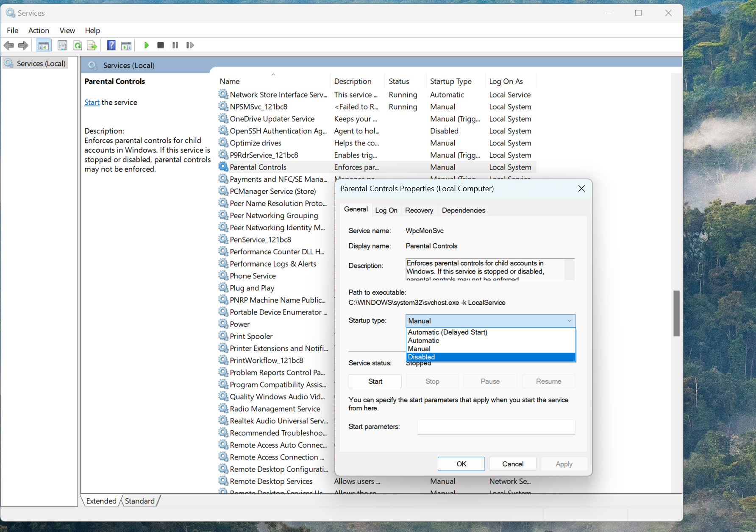Open the Action menu
756x532 pixels.
[x=39, y=30]
